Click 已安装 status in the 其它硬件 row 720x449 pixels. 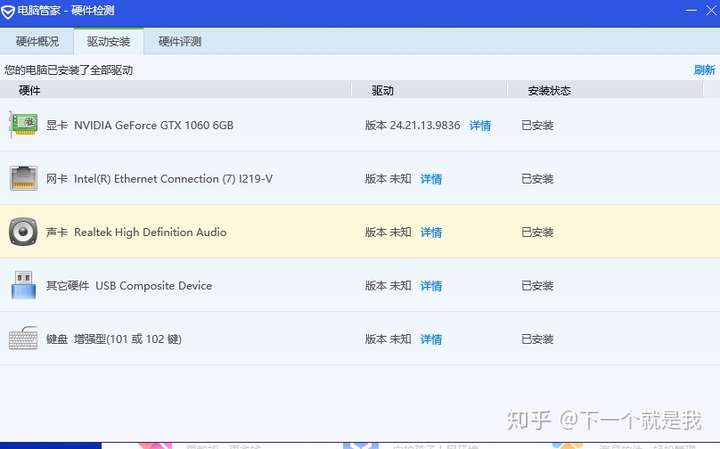537,286
